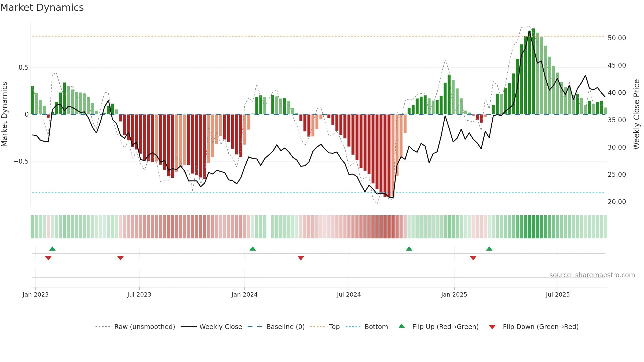Click the Flip Up marker near Jan 2024
Viewport: 644px width, 362px height.
253,249
